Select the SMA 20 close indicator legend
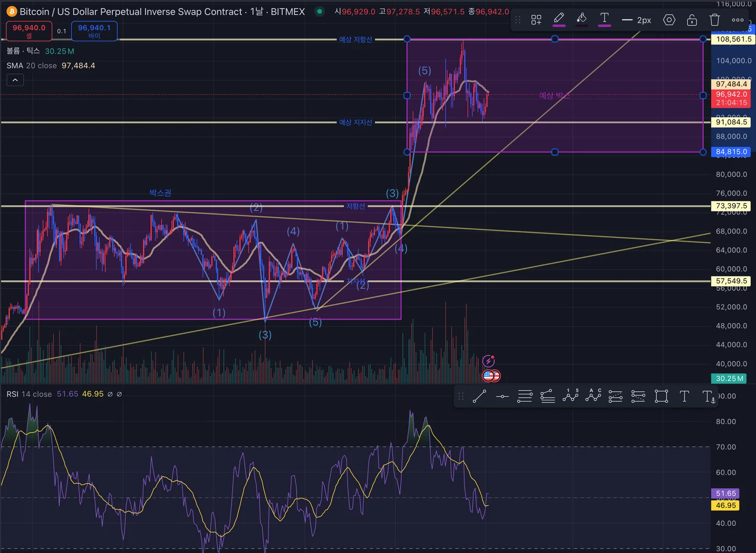The width and height of the screenshot is (756, 553). pos(32,66)
